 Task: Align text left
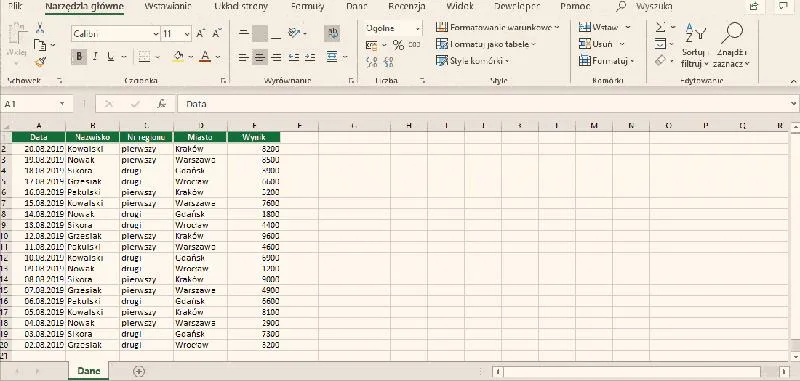[x=244, y=57]
